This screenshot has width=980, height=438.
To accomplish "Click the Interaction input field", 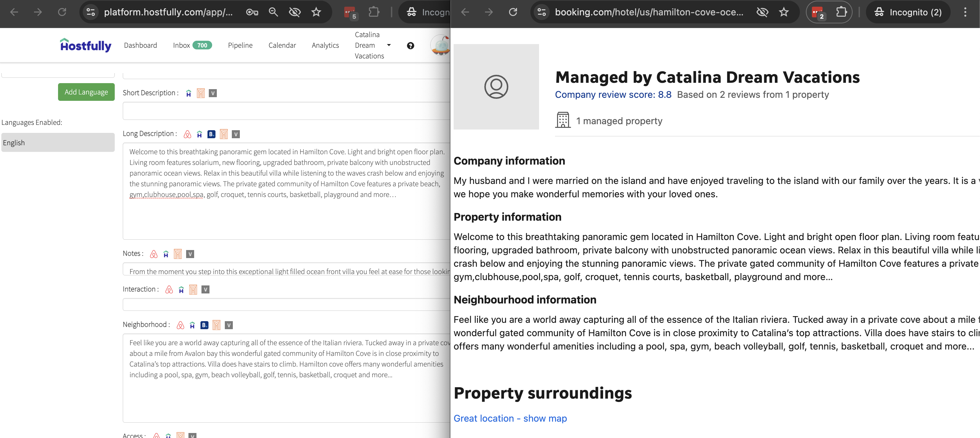I will 286,304.
